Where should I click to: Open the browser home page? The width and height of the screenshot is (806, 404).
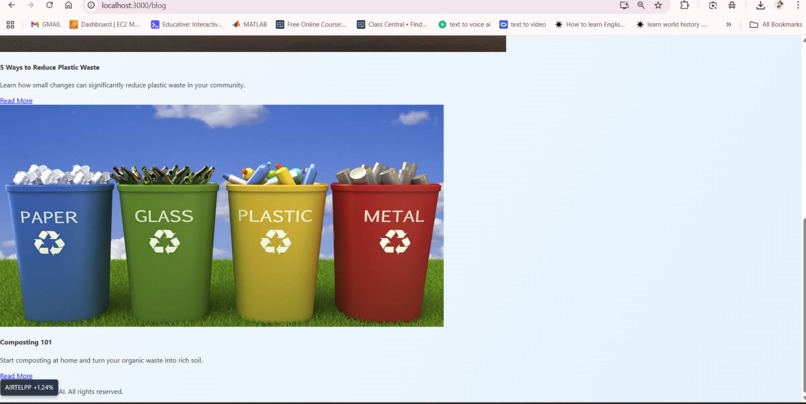pos(68,5)
